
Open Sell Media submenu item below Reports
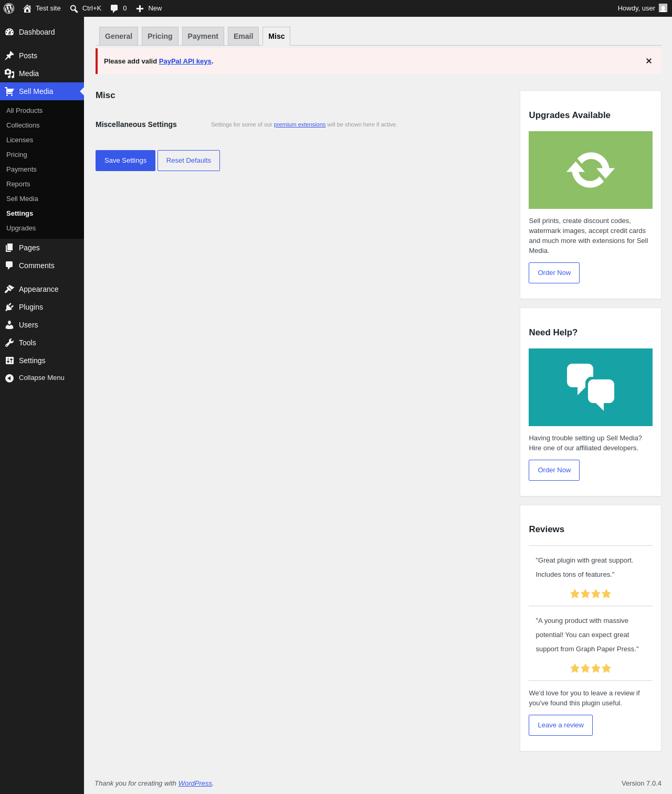[x=42, y=199]
